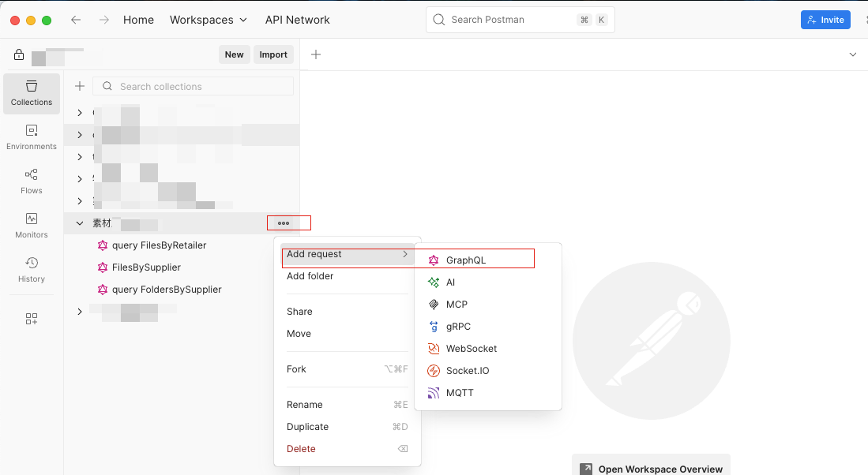Go forward with the right arrow

(104, 20)
